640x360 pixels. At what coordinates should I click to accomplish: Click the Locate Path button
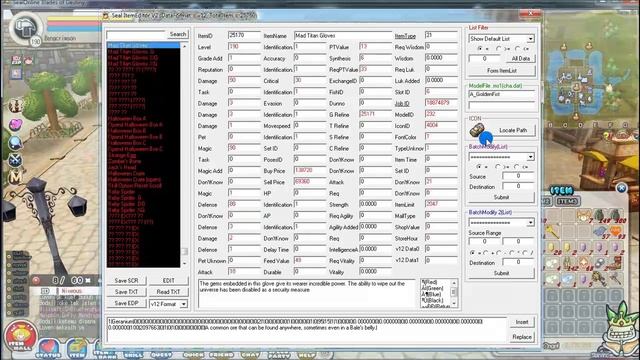click(513, 130)
